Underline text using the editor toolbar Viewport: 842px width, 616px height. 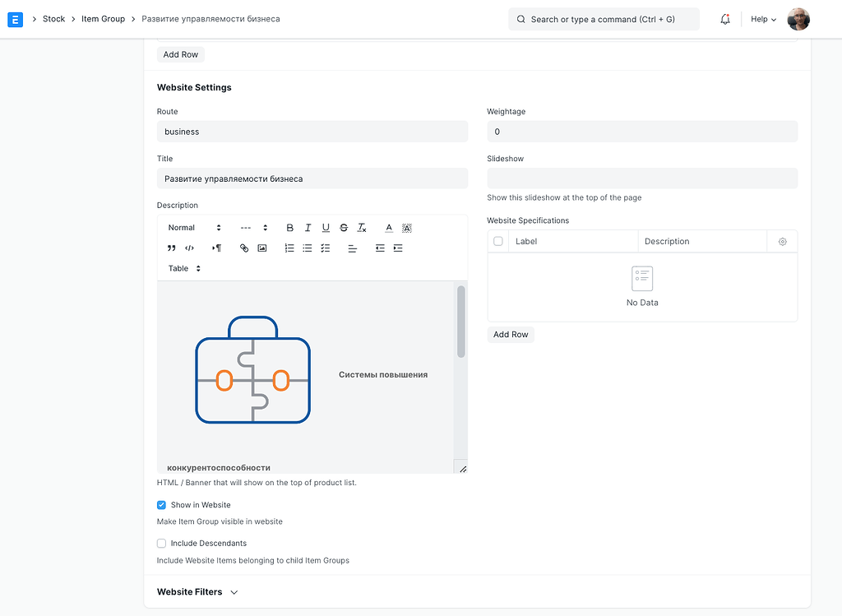pyautogui.click(x=325, y=228)
